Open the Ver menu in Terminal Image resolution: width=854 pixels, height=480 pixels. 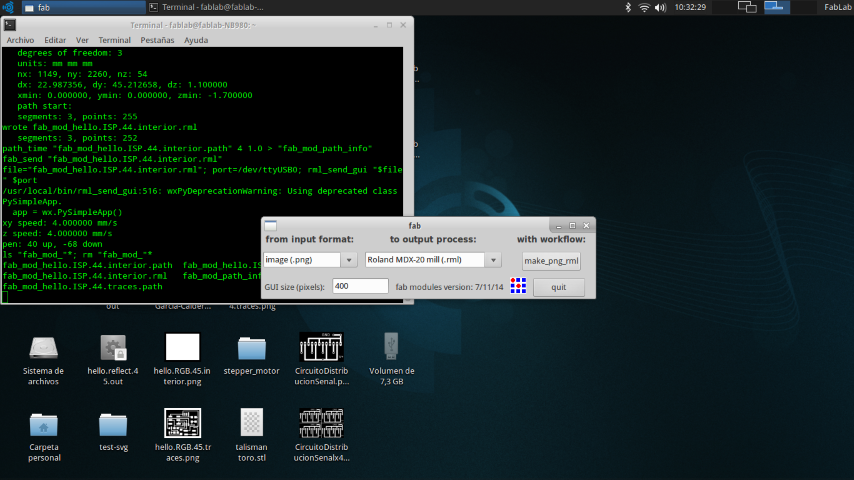tap(82, 40)
